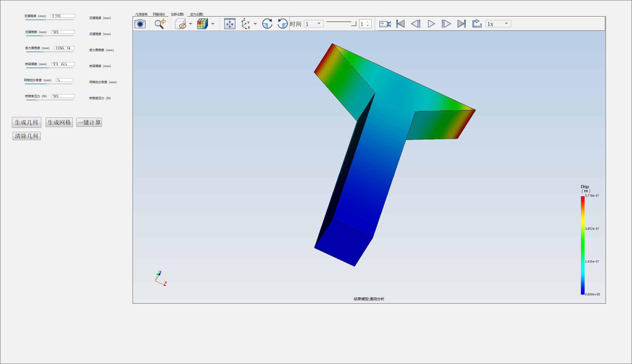Step back one animation frame
The width and height of the screenshot is (632, 364).
pos(416,24)
